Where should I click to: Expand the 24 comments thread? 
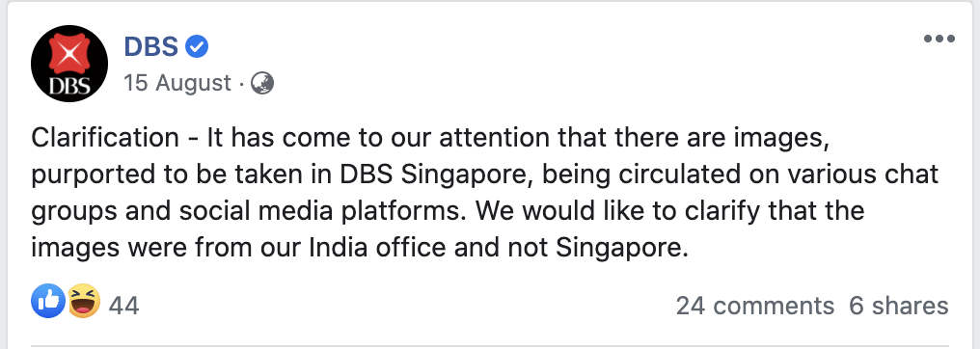click(x=755, y=306)
